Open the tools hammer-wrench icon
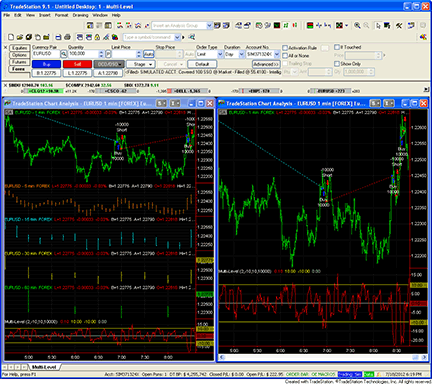 click(399, 26)
